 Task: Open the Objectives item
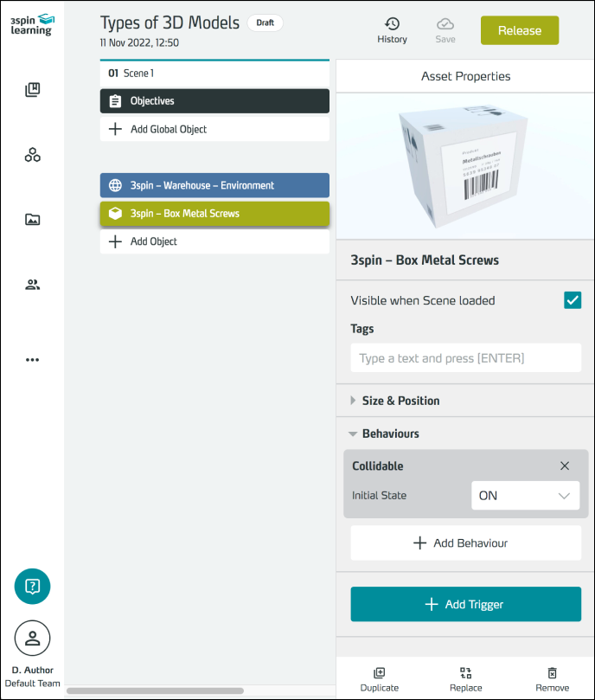point(214,101)
